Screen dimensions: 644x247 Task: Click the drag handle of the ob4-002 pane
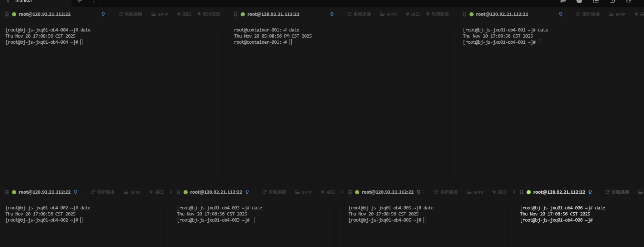(x=7, y=192)
